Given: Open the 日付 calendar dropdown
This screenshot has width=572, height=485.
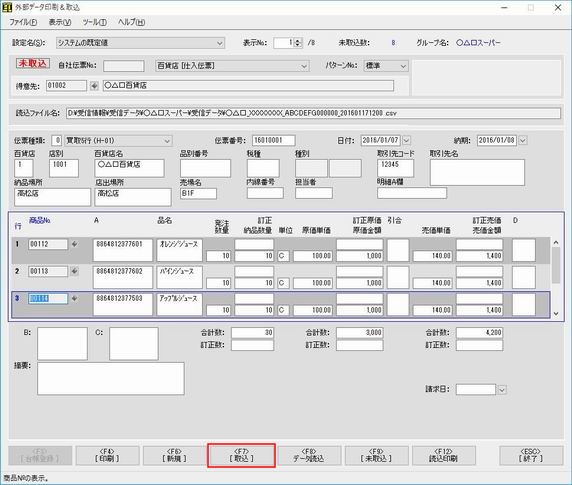Looking at the screenshot, I should (x=406, y=140).
